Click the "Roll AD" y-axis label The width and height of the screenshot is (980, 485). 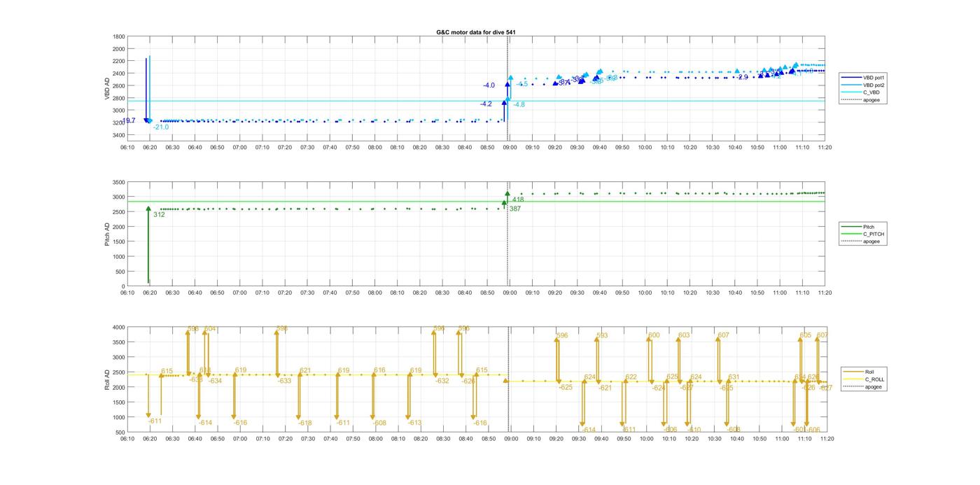pyautogui.click(x=108, y=379)
